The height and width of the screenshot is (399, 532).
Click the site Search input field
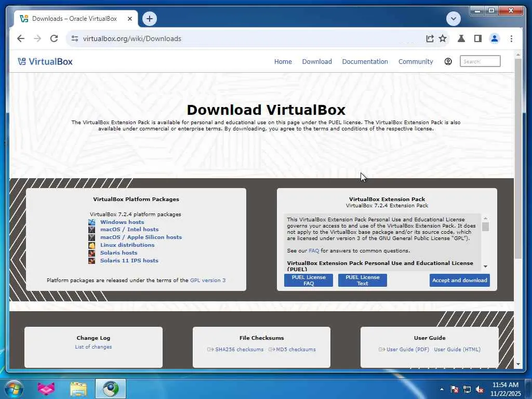[480, 61]
